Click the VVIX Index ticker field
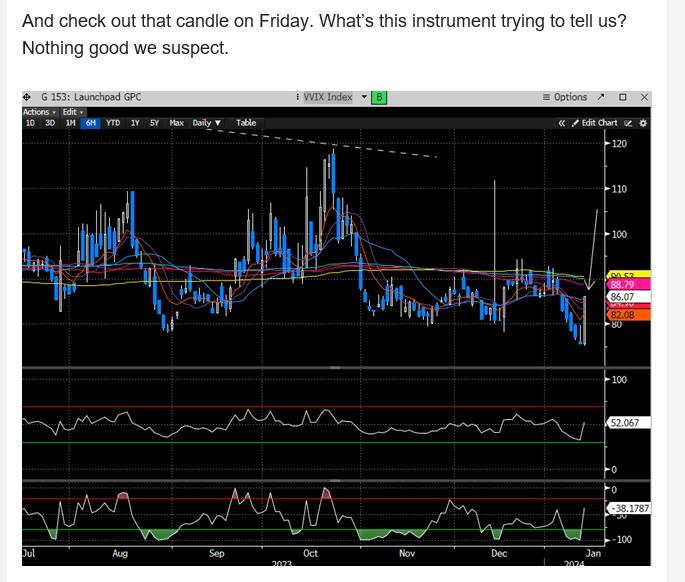Image resolution: width=685 pixels, height=582 pixels. point(328,97)
